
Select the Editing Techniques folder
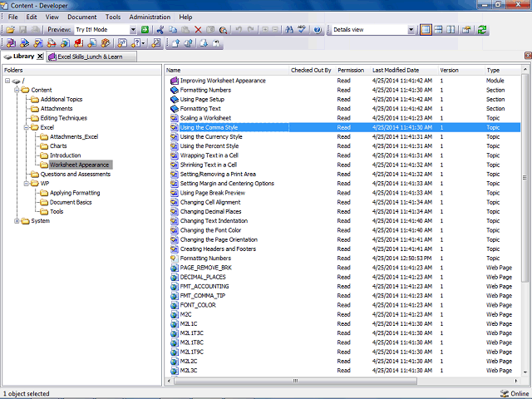[x=64, y=118]
